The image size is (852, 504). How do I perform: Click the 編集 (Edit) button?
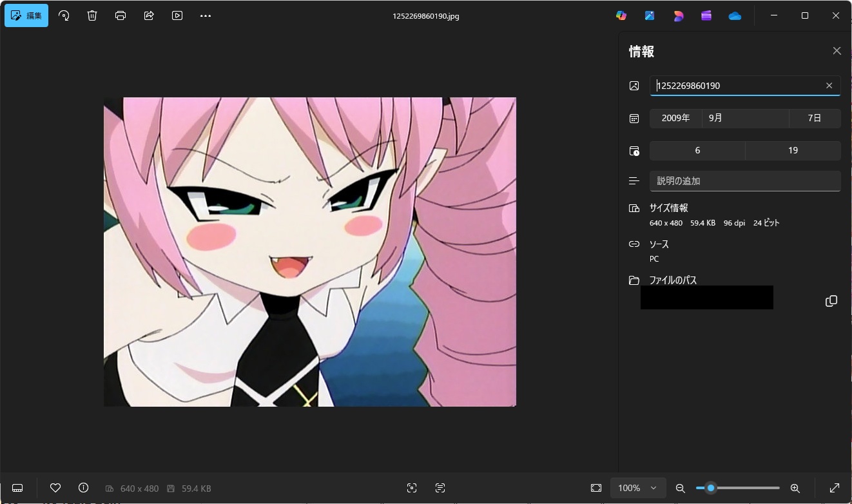(x=26, y=15)
